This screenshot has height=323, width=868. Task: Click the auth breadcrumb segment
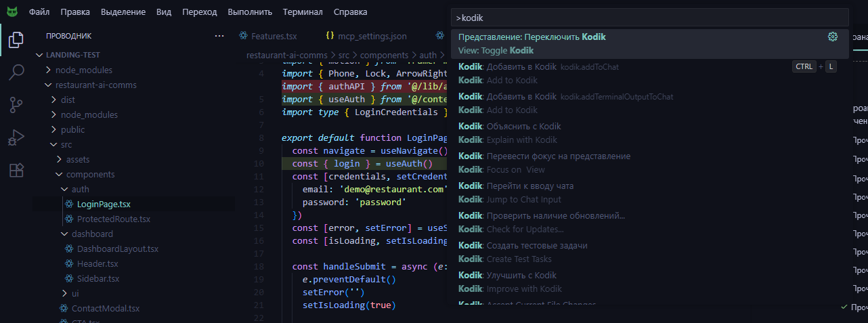(x=428, y=55)
